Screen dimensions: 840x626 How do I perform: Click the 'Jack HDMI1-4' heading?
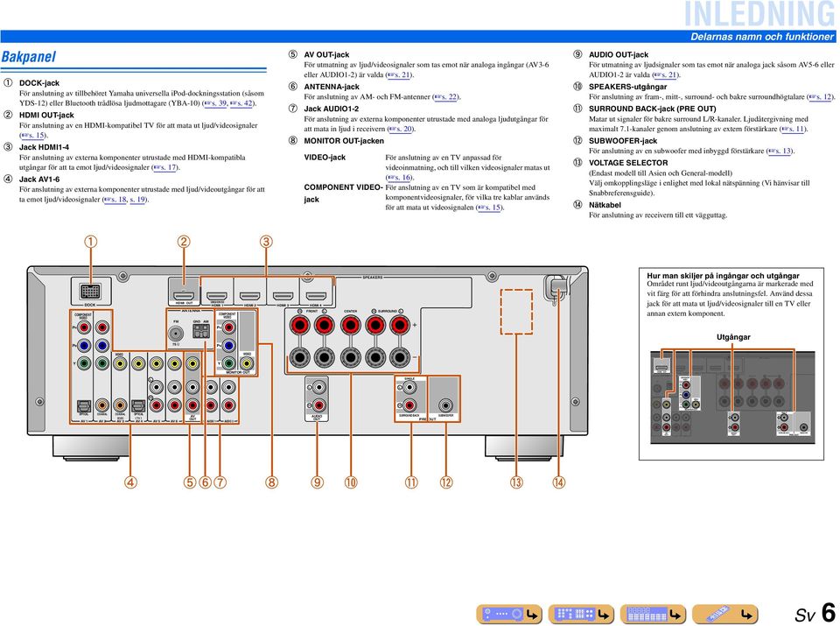click(44, 147)
